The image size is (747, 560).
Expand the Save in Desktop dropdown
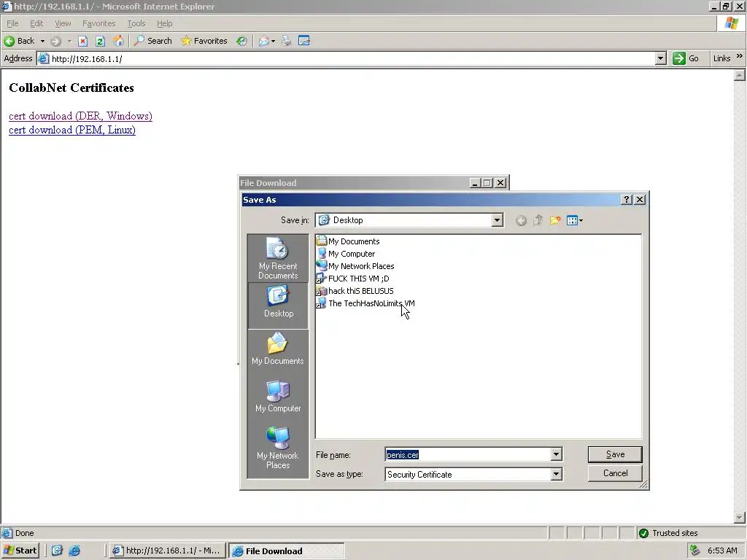pyautogui.click(x=498, y=220)
